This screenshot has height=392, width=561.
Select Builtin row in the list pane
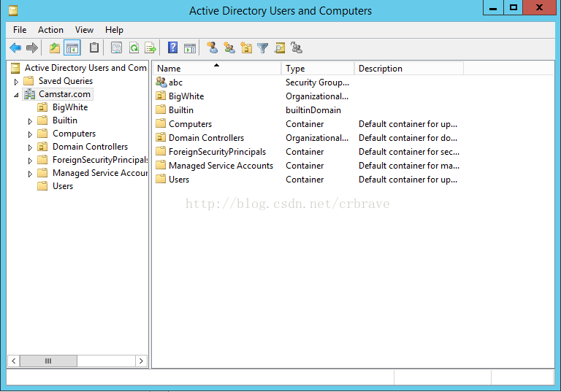pos(309,110)
